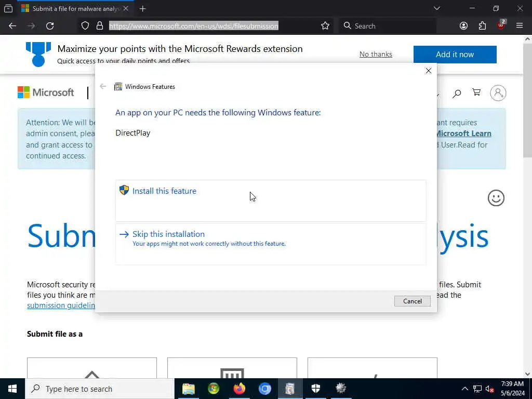Image resolution: width=532 pixels, height=399 pixels.
Task: Click the site padlock security icon
Action: pos(100,26)
